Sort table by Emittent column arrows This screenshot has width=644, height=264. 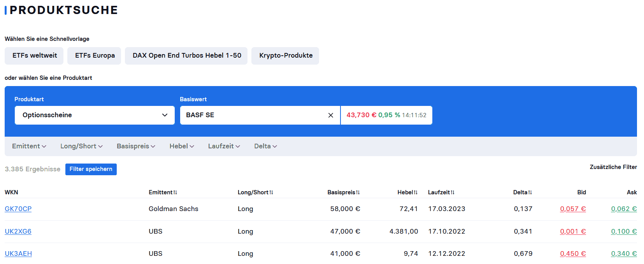point(175,192)
